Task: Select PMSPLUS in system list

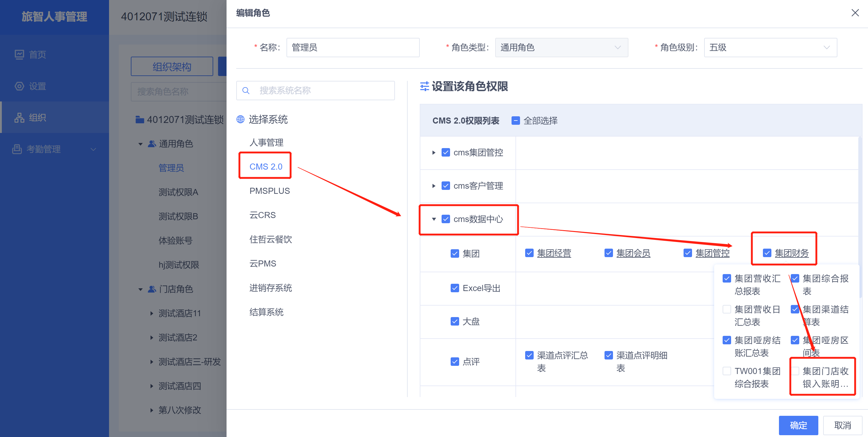Action: pyautogui.click(x=270, y=191)
